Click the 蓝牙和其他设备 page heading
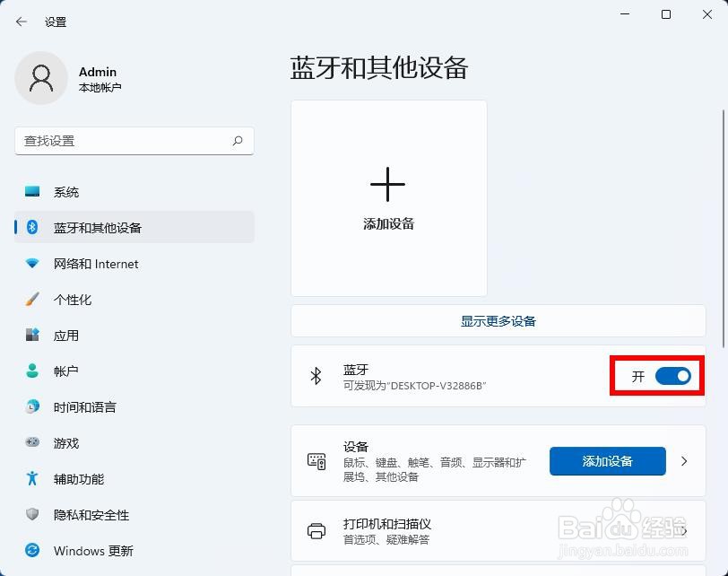 pos(379,68)
